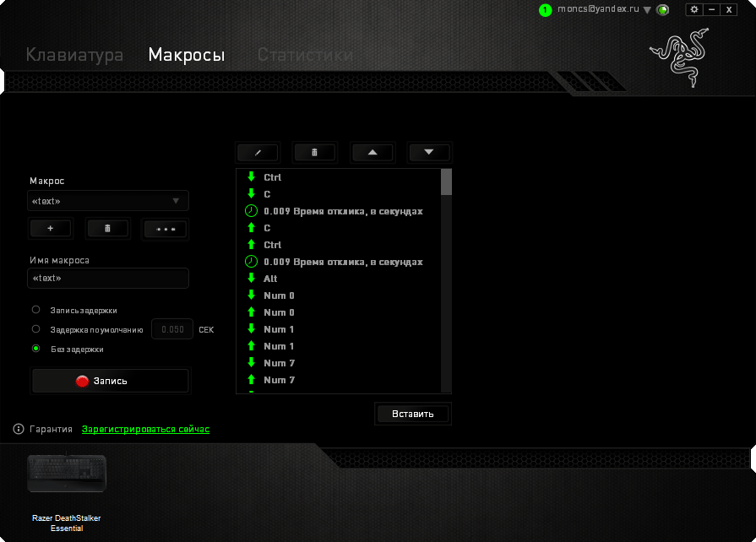
Task: Select the 'Num 1' key-down row
Action: click(339, 329)
